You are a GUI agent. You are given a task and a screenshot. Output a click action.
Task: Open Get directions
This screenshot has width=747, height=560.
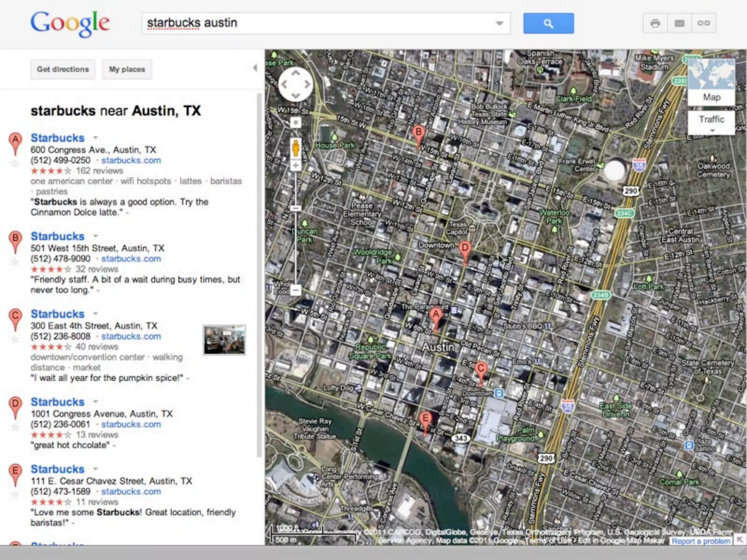[63, 69]
